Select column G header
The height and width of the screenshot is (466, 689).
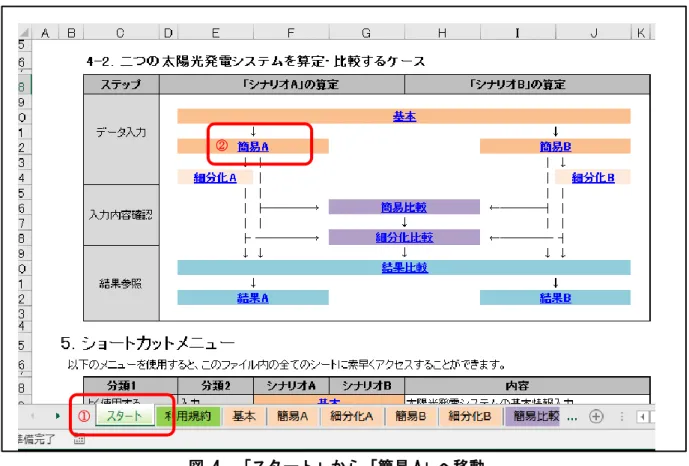(366, 33)
